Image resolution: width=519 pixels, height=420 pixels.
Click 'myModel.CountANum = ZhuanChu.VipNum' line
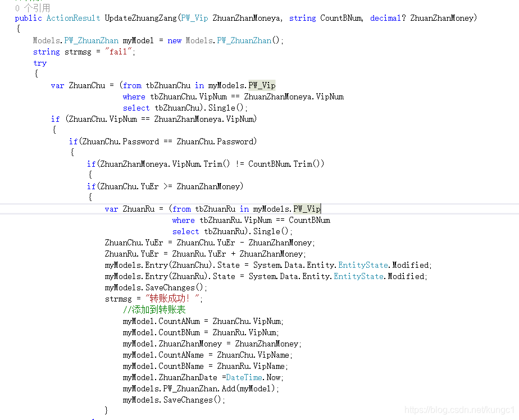pyautogui.click(x=203, y=321)
